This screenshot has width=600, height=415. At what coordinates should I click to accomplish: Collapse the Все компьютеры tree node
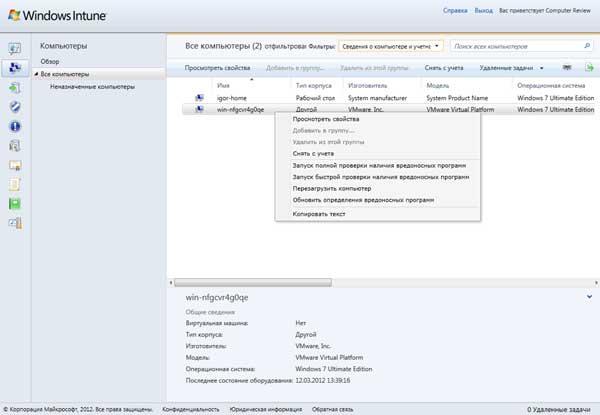pyautogui.click(x=36, y=74)
